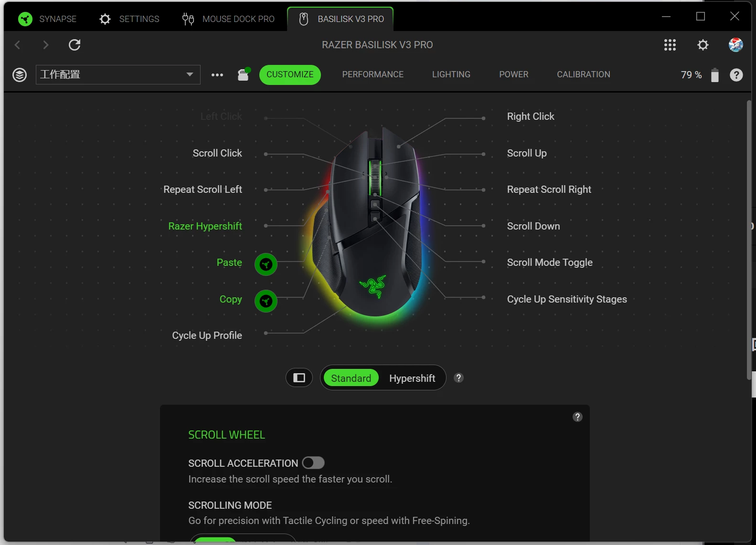Select the Cycle Up Profile assignment

tap(207, 335)
